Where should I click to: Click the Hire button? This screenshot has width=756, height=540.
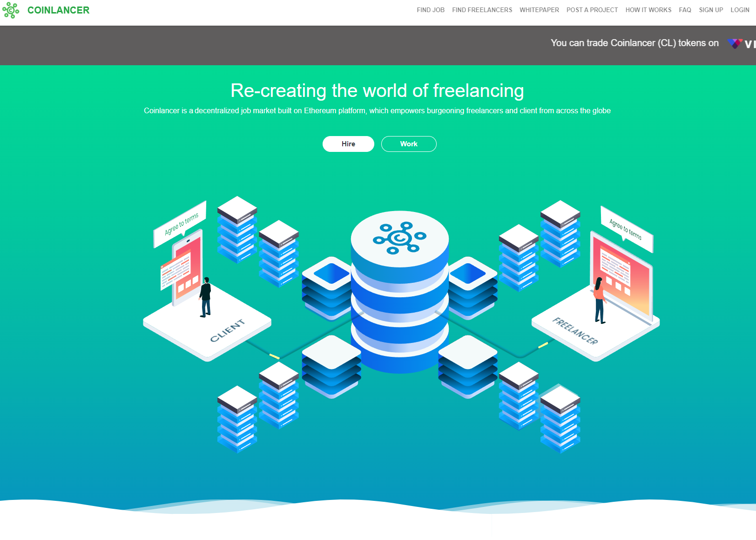(348, 144)
